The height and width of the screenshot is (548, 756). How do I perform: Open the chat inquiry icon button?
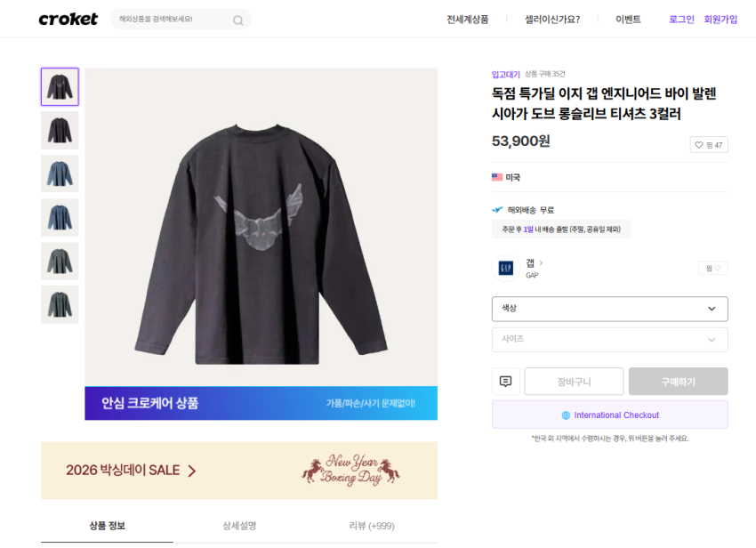pyautogui.click(x=505, y=382)
